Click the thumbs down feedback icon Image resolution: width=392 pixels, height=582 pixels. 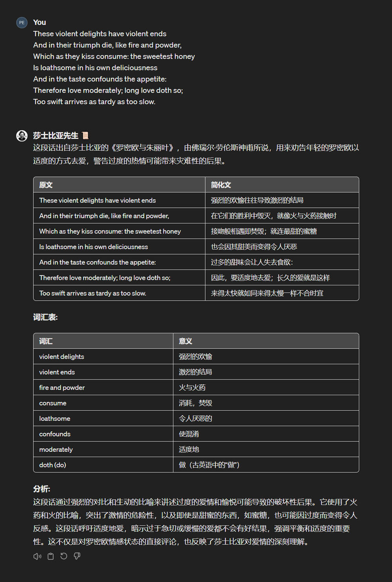click(x=77, y=556)
